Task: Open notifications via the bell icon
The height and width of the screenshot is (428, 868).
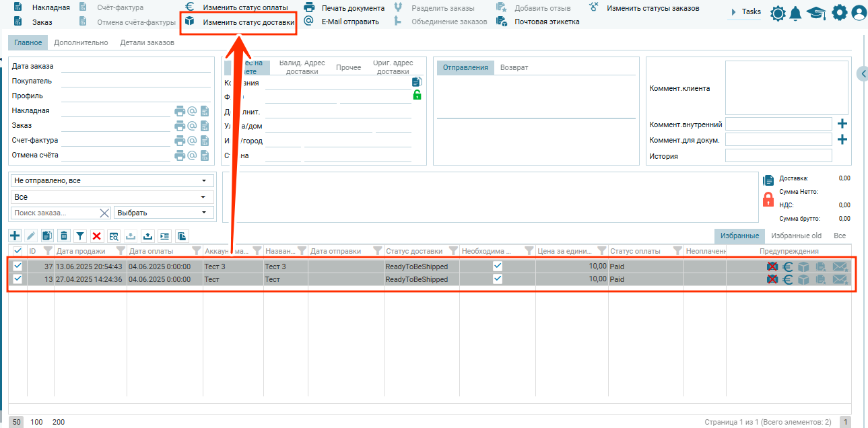Action: pos(796,13)
